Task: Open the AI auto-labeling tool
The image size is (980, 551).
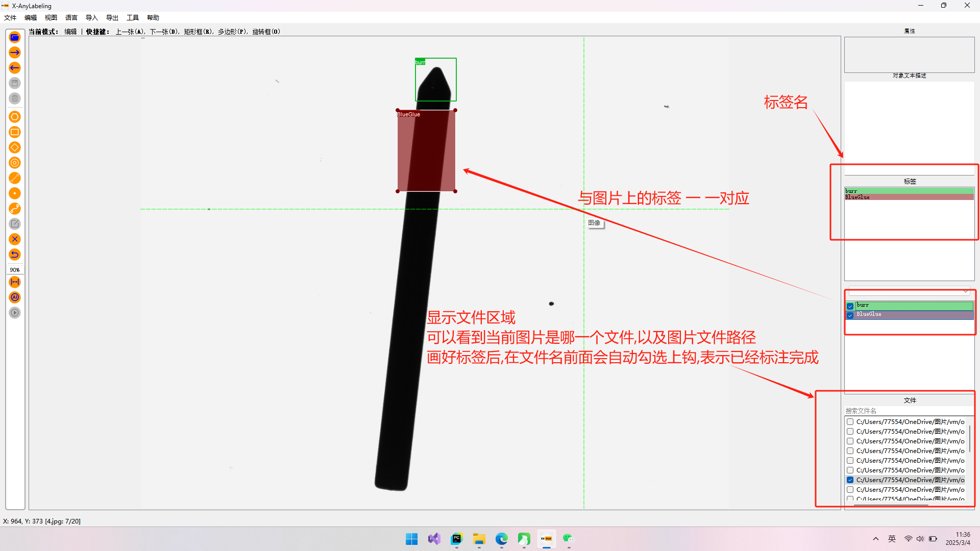Action: pos(15,297)
